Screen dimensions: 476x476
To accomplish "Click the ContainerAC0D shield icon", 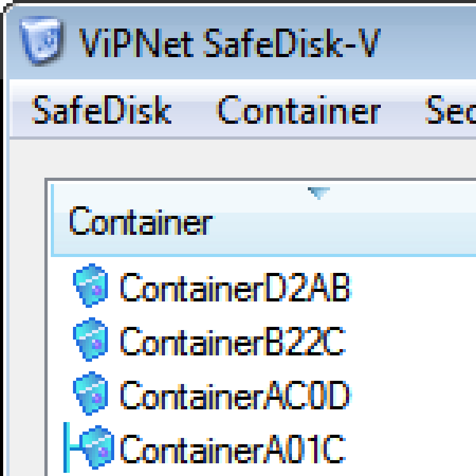I will (91, 395).
